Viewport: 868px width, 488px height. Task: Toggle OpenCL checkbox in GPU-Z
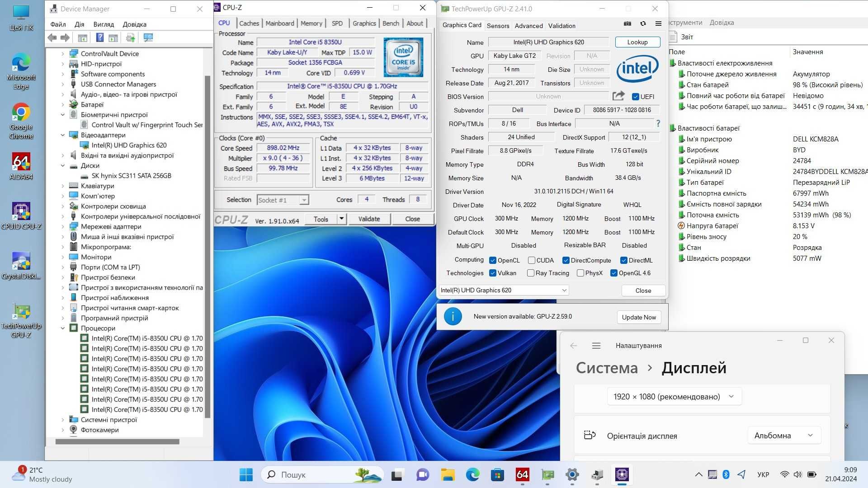point(493,260)
